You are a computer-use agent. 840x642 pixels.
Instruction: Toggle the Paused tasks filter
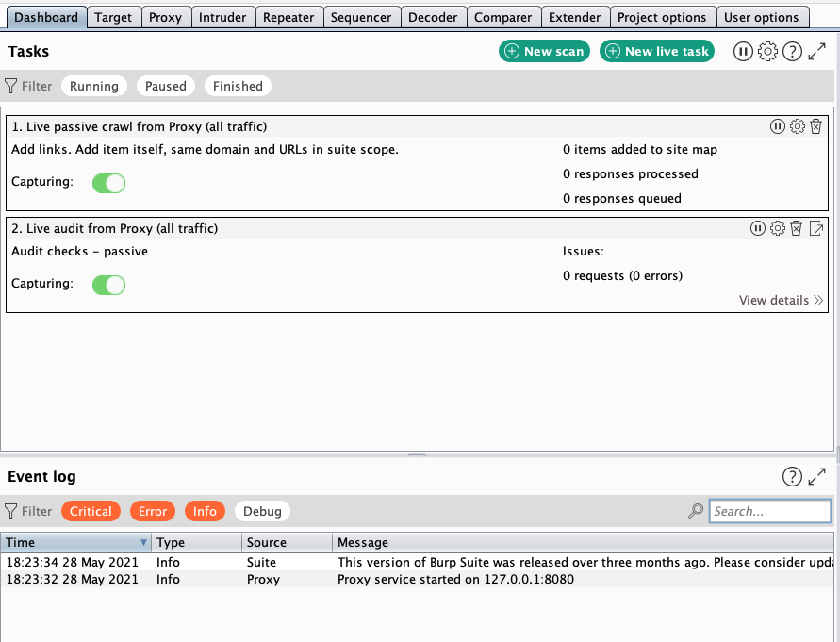[x=166, y=86]
